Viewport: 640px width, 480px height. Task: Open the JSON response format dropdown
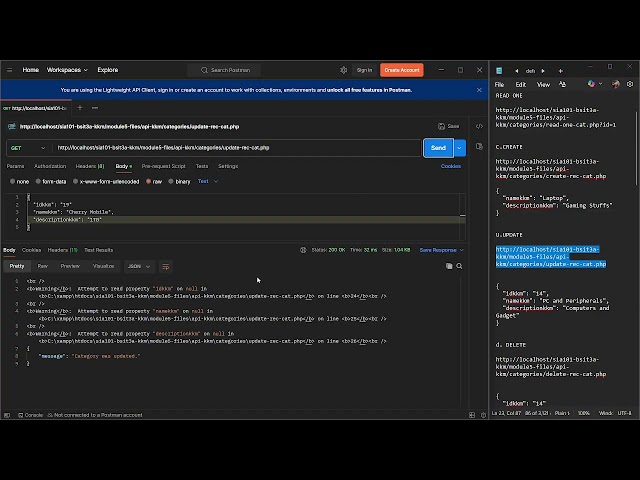(x=137, y=266)
